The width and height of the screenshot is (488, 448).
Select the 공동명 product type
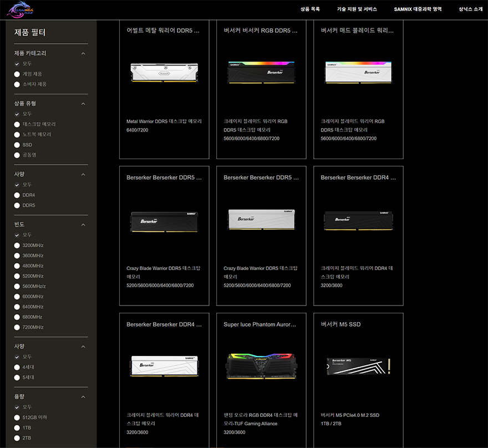point(17,155)
